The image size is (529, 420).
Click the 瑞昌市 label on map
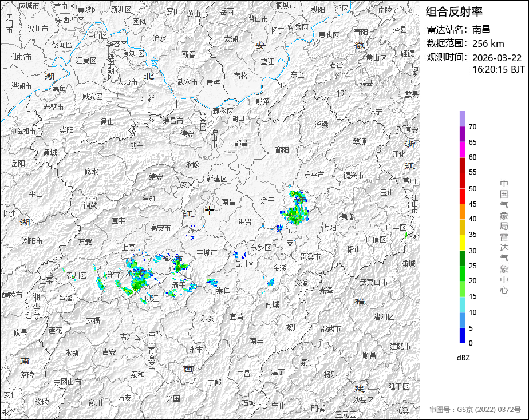[x=173, y=120]
